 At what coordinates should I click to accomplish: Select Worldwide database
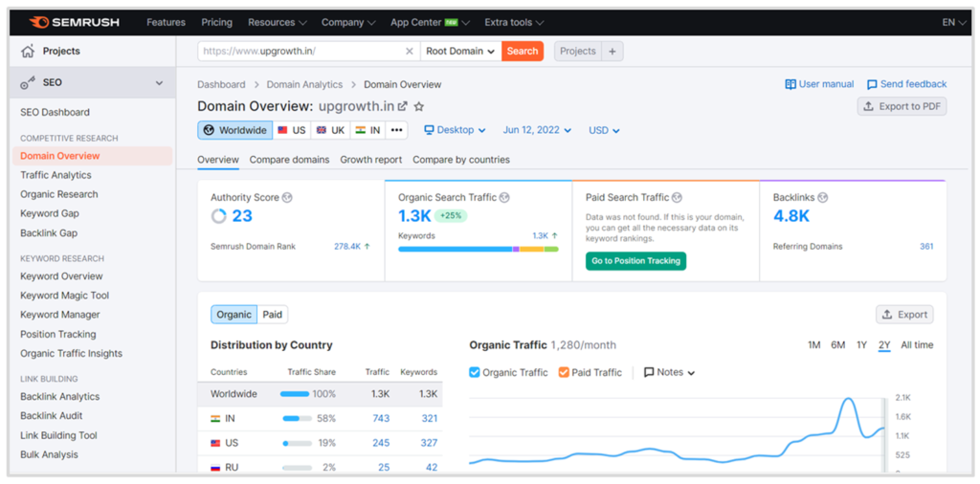tap(235, 130)
